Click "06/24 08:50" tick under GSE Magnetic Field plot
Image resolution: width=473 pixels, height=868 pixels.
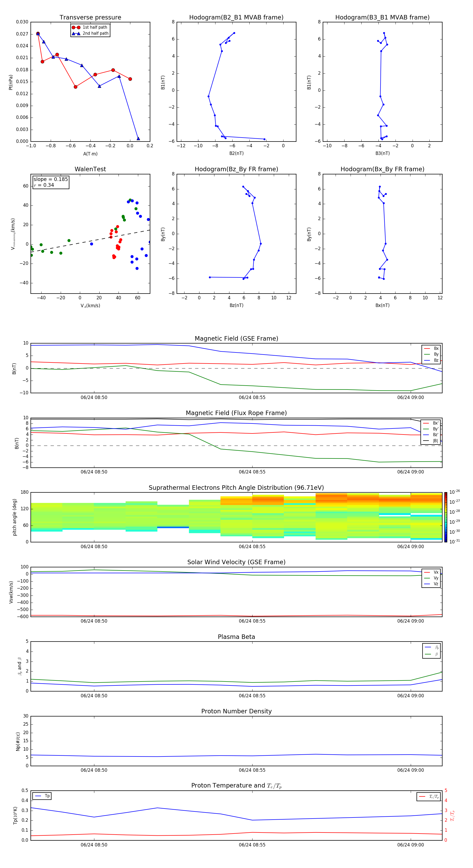[x=94, y=397]
